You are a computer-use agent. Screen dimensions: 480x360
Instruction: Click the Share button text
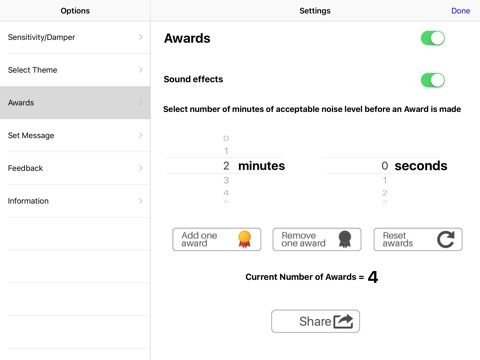click(315, 321)
